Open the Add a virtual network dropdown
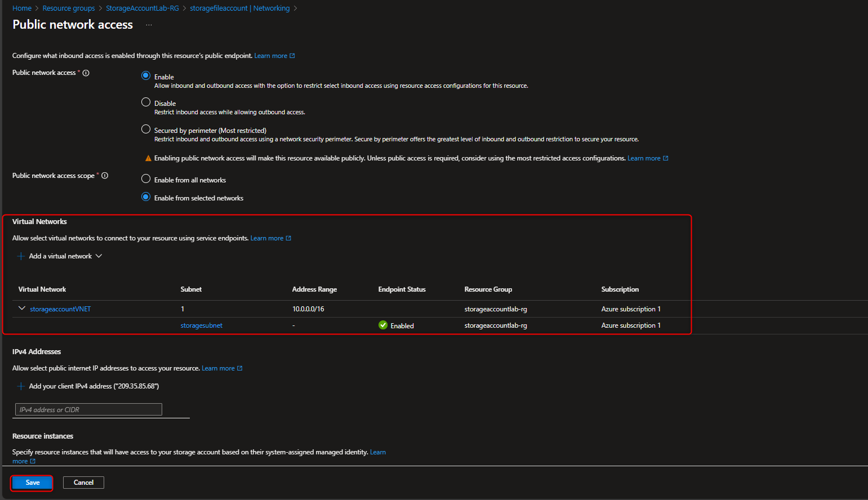868x500 pixels. (x=99, y=256)
